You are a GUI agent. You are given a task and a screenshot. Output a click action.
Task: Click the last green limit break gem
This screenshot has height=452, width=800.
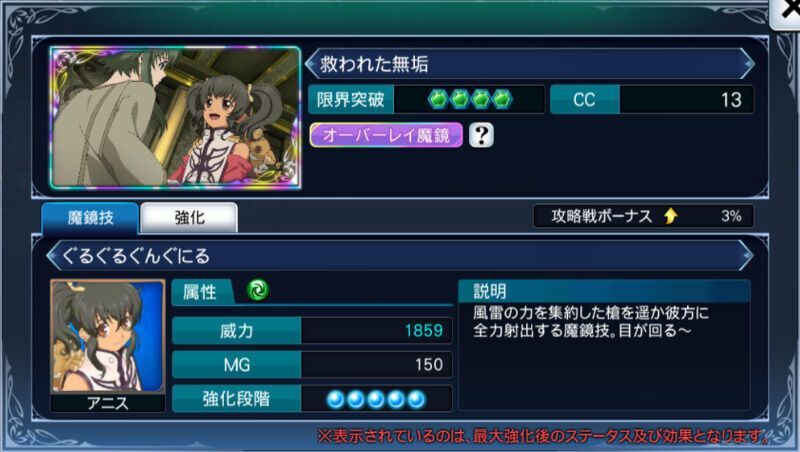tap(502, 99)
